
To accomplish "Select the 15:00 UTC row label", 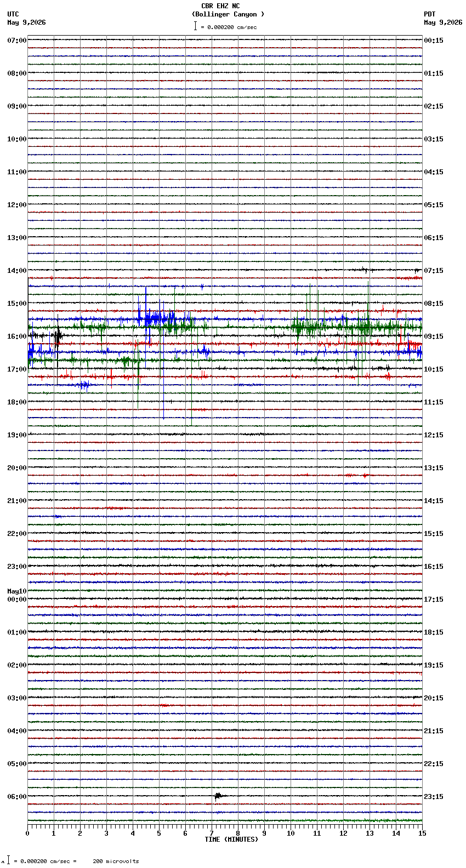I will click(17, 304).
